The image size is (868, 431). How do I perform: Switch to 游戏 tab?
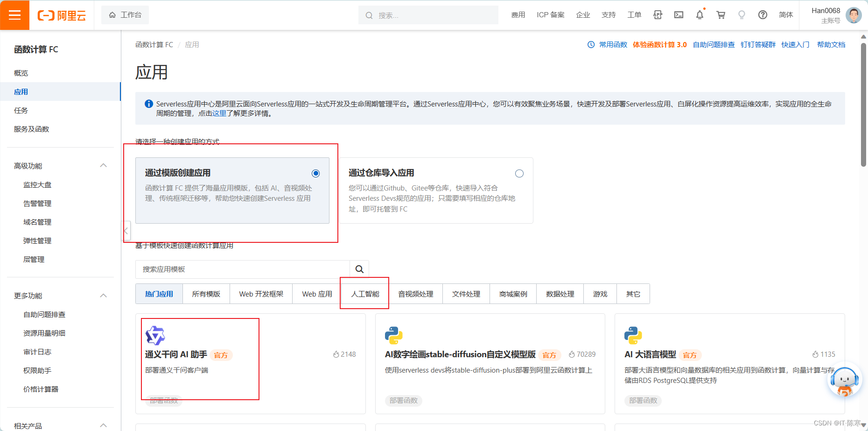pyautogui.click(x=600, y=294)
